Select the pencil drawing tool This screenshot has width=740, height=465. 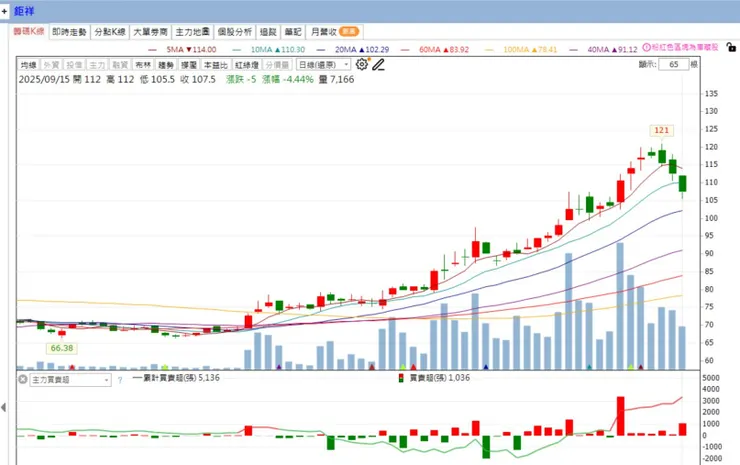pos(378,64)
